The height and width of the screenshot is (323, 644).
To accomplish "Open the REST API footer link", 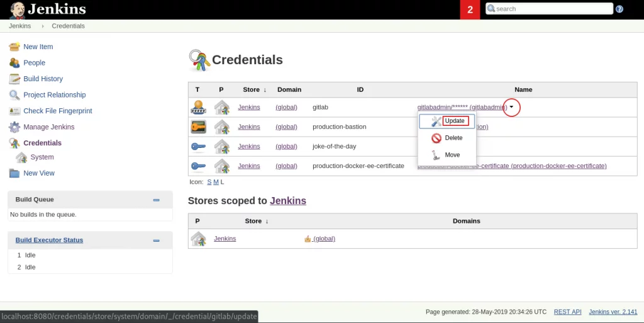I will (568, 312).
